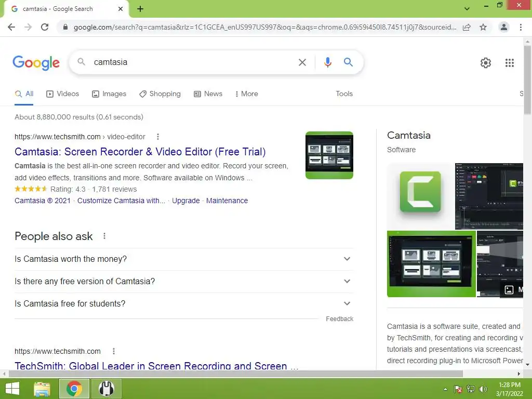
Task: Select the All results tab
Action: (x=24, y=94)
